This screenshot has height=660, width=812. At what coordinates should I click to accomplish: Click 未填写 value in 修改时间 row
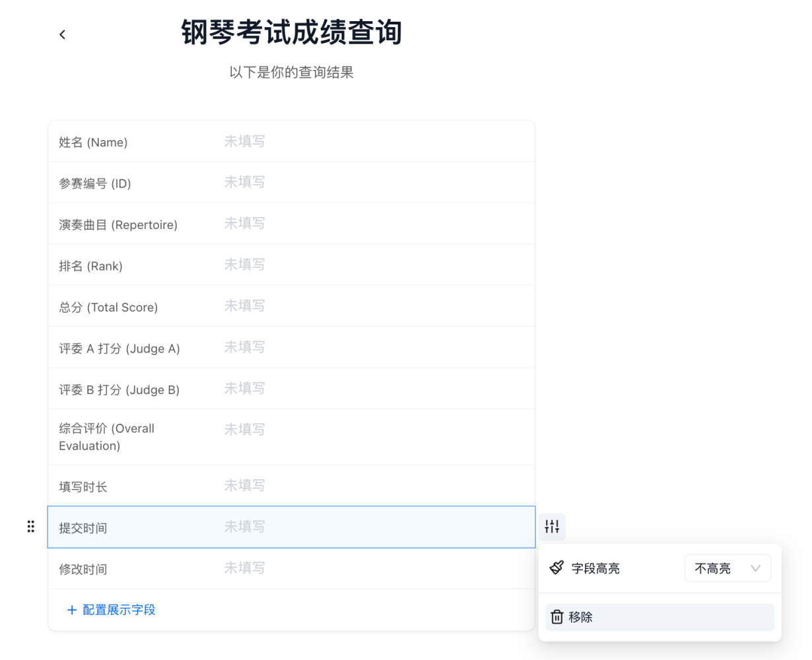click(244, 568)
